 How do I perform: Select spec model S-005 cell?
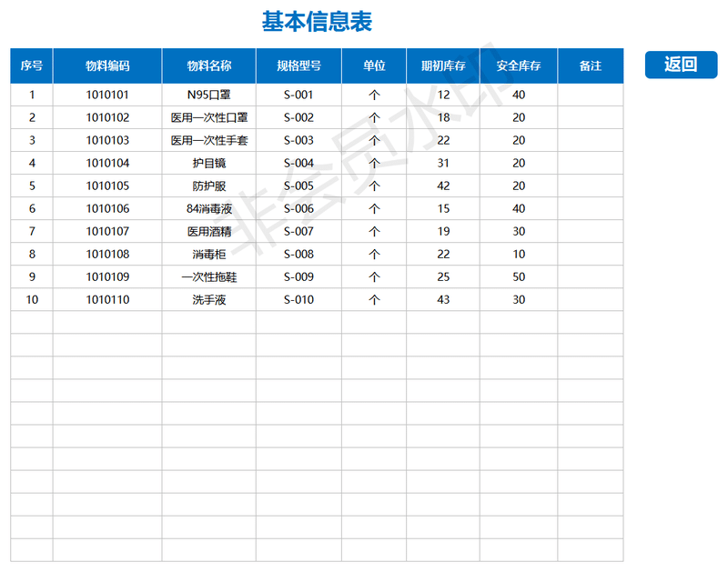coord(298,186)
